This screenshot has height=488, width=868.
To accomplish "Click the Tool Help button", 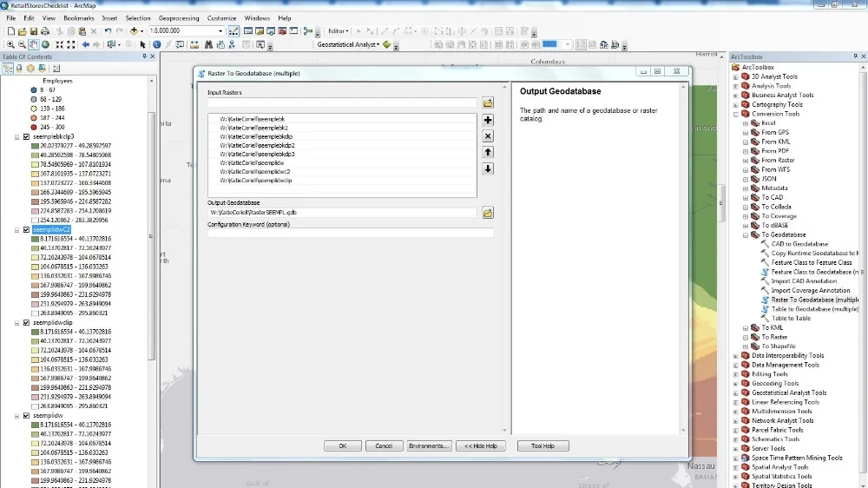I will (543, 446).
